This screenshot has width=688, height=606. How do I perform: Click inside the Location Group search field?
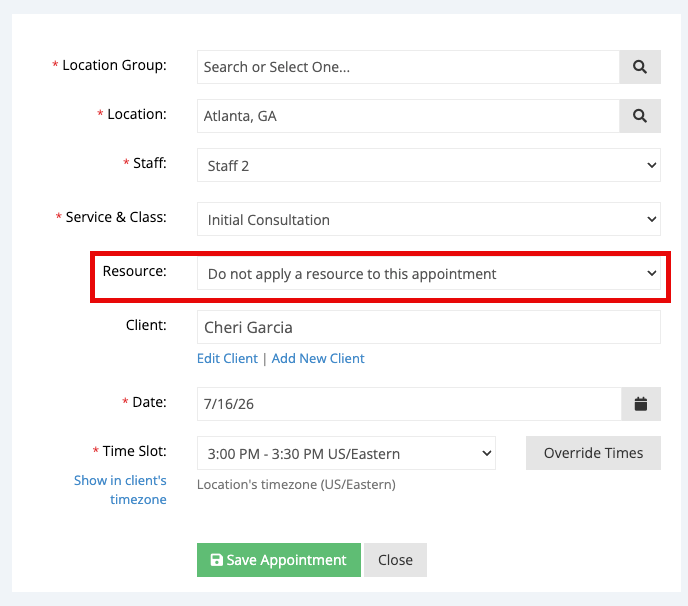408,67
